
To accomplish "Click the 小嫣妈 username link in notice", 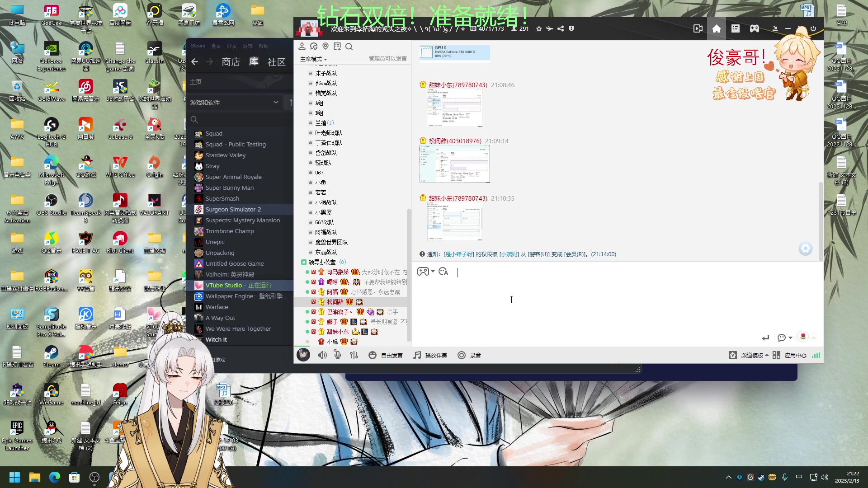I will [509, 254].
